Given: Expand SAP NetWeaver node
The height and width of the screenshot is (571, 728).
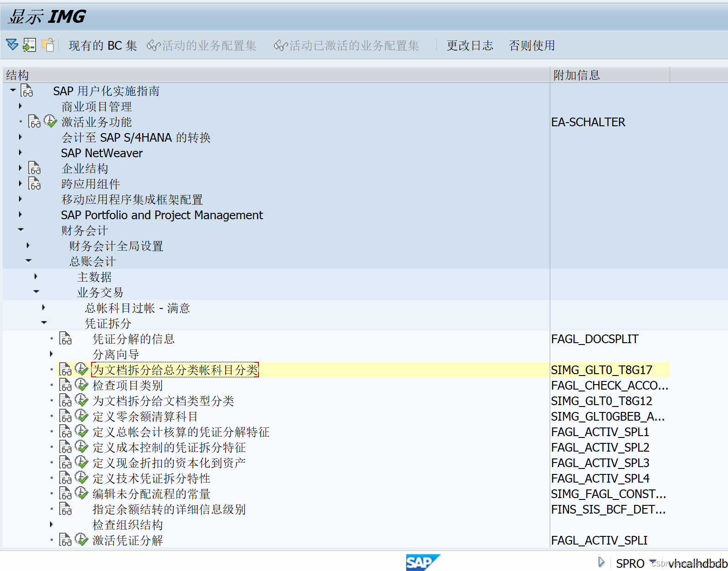Looking at the screenshot, I should 20,153.
